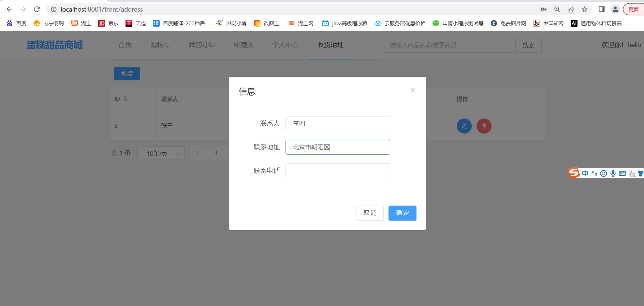Sort table by ID column arrows

126,99
